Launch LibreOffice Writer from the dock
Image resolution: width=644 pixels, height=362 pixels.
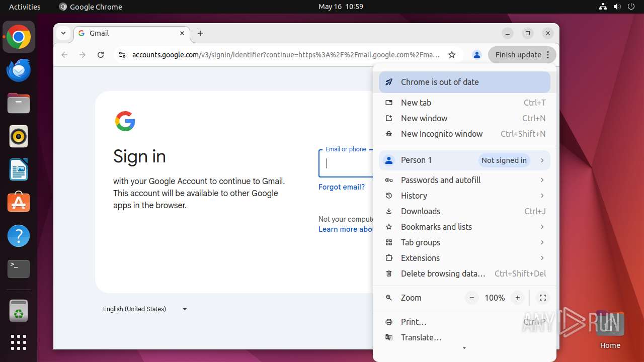coord(19,170)
